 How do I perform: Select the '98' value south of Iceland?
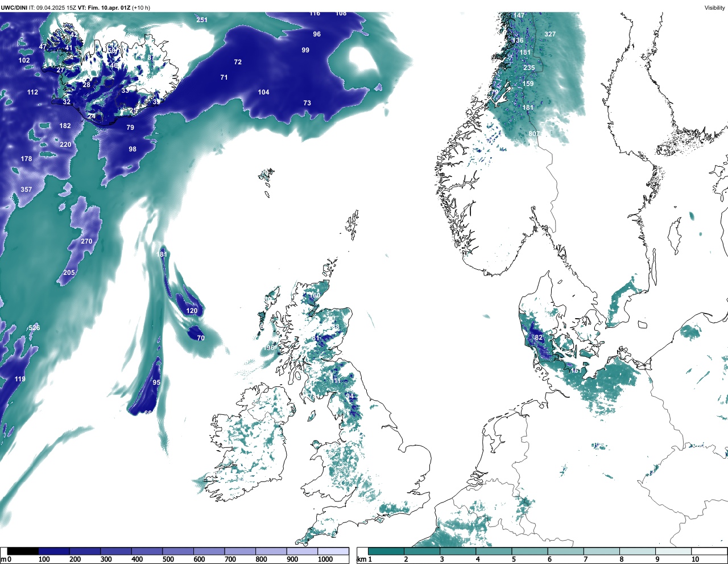coord(133,149)
